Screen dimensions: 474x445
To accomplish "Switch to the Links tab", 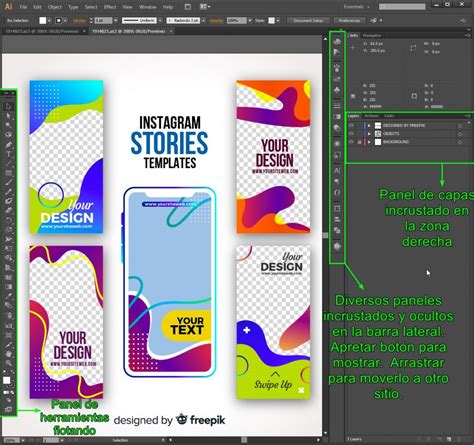I will 389,116.
